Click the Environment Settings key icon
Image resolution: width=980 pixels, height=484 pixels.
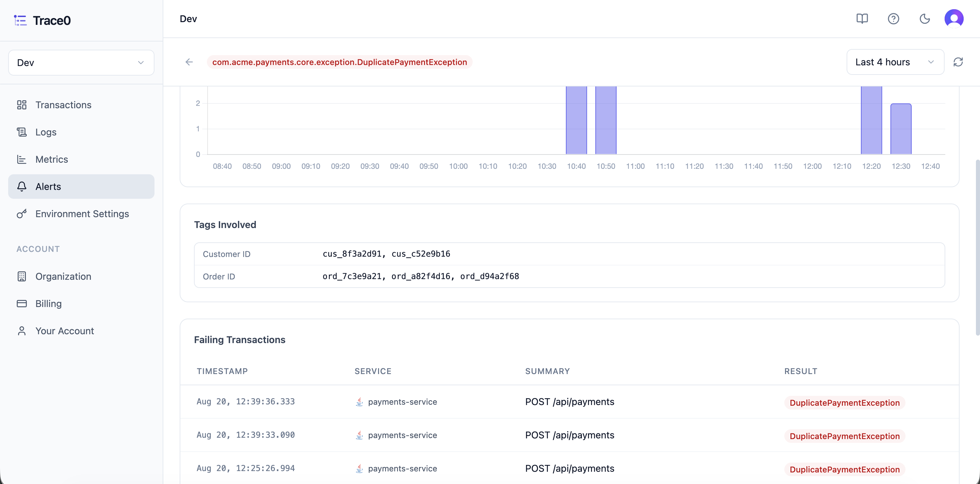pos(22,214)
